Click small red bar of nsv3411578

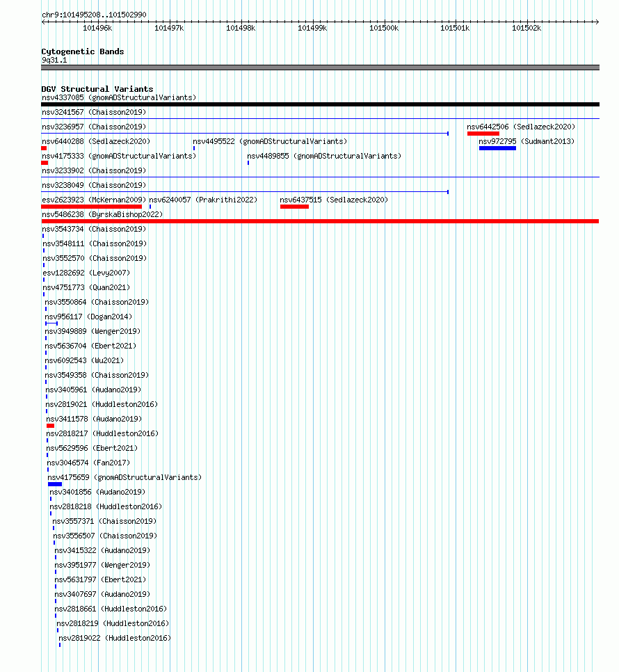pyautogui.click(x=50, y=426)
